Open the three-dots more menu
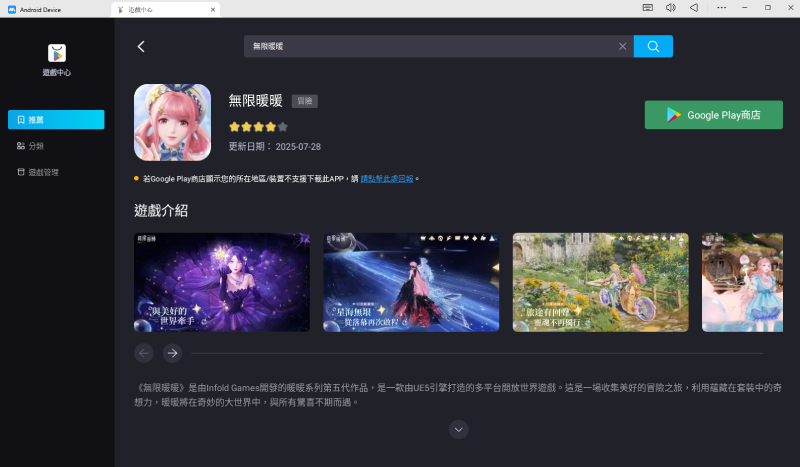800x467 pixels. click(721, 8)
